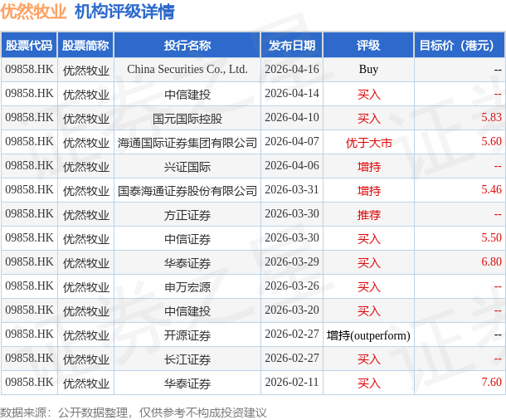Viewport: 506px width, 420px height.
Task: Click target price 5.46
Action: (491, 190)
